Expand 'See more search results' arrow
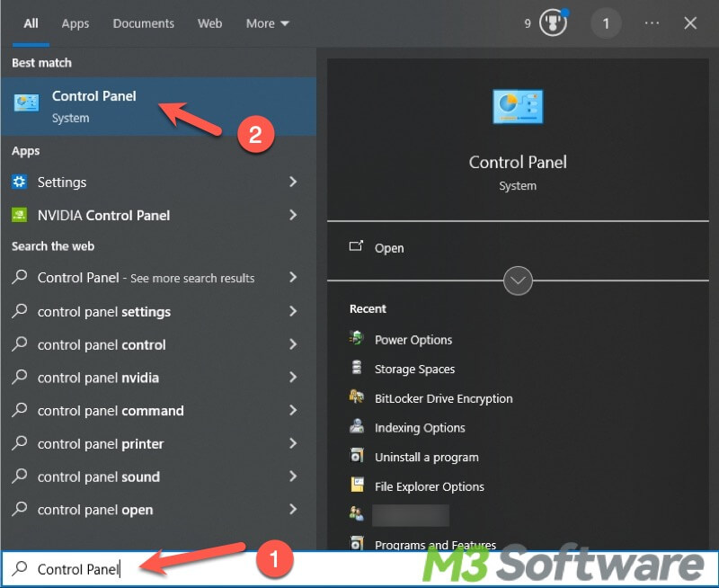The width and height of the screenshot is (719, 588). (x=294, y=278)
